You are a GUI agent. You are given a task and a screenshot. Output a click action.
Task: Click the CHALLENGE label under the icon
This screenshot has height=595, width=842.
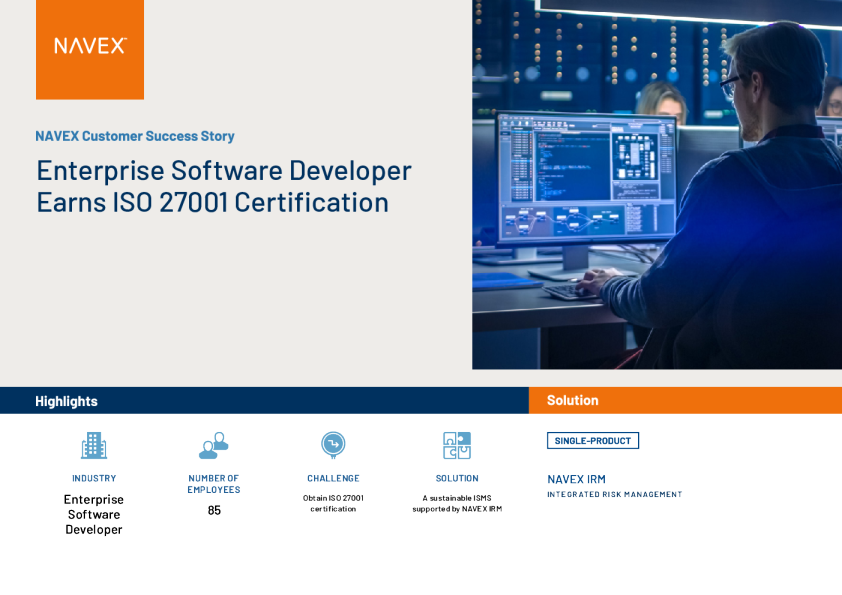(x=333, y=479)
